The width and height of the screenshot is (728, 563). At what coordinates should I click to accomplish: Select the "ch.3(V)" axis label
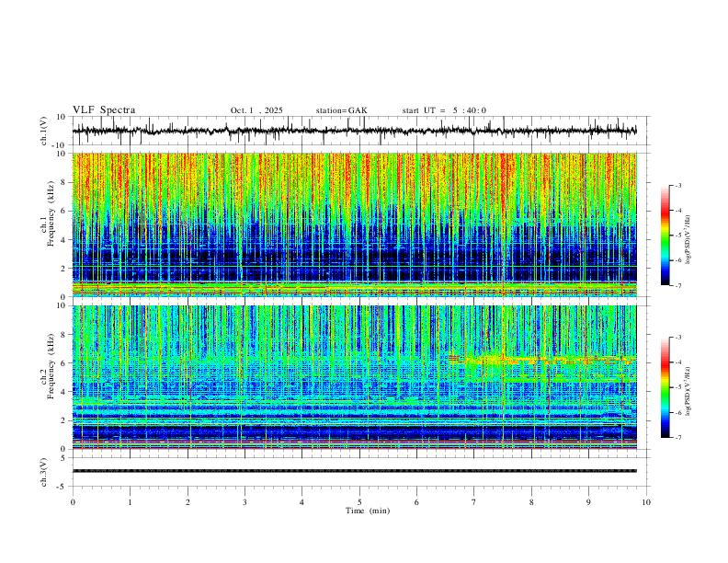(44, 473)
